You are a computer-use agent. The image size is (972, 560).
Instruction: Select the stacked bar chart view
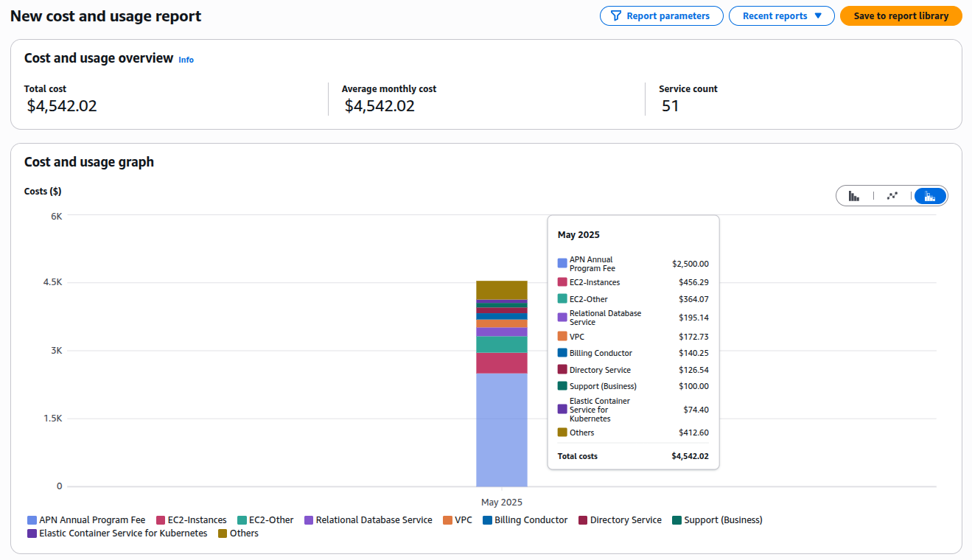click(930, 196)
